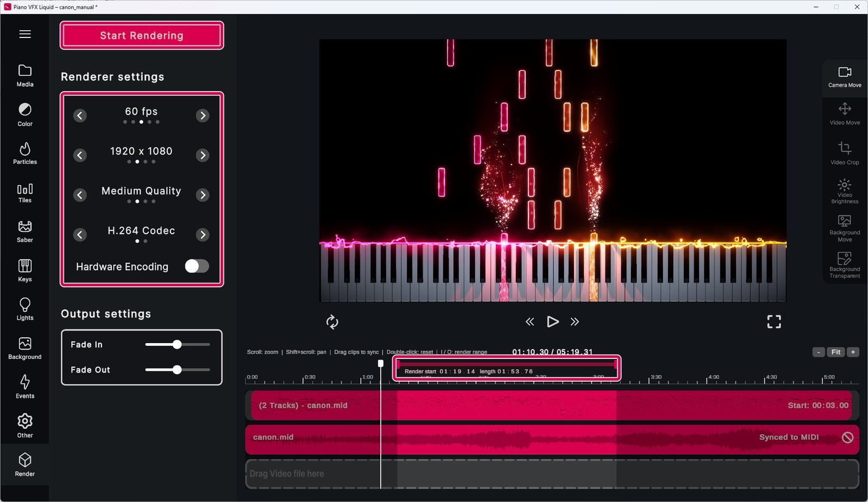Switch to previous codec option
The height and width of the screenshot is (502, 868).
[80, 235]
